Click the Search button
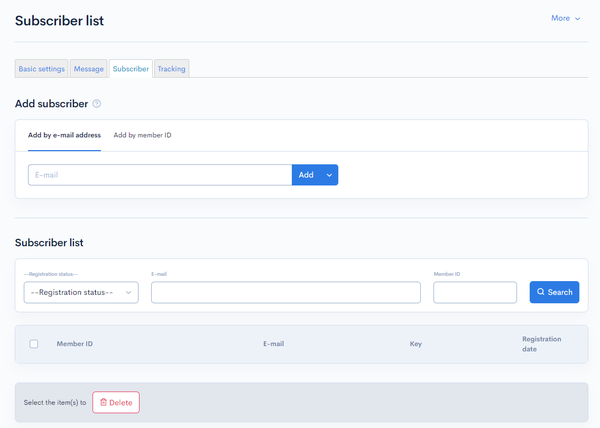Screen dimensions: 600x428 coord(554,292)
